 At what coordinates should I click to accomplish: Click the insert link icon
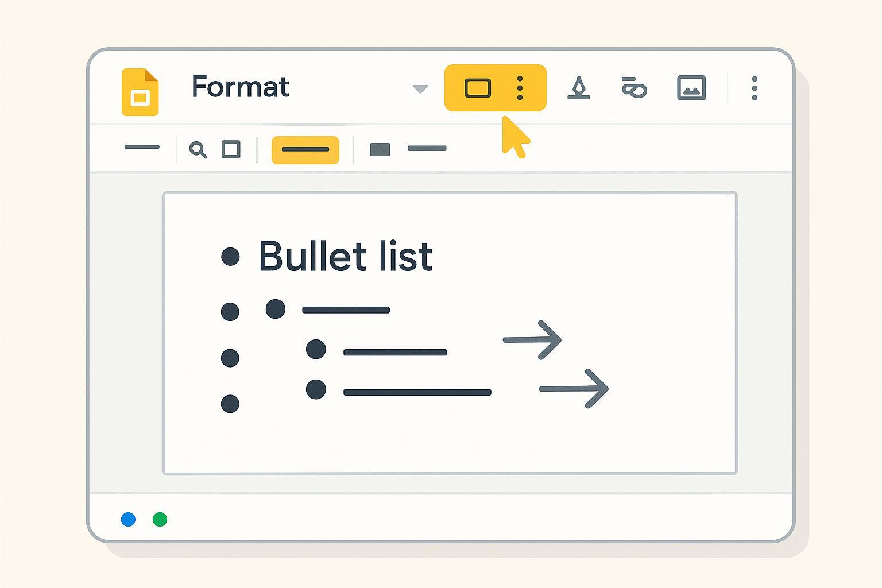point(635,88)
